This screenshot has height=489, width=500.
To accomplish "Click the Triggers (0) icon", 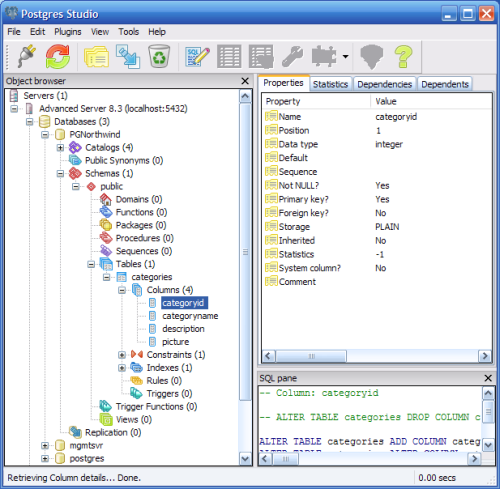I will coord(136,394).
